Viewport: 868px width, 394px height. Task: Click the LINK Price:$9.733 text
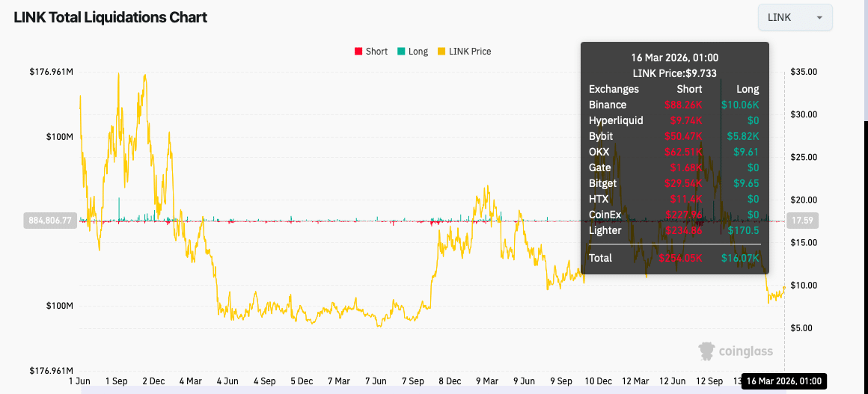tap(674, 73)
